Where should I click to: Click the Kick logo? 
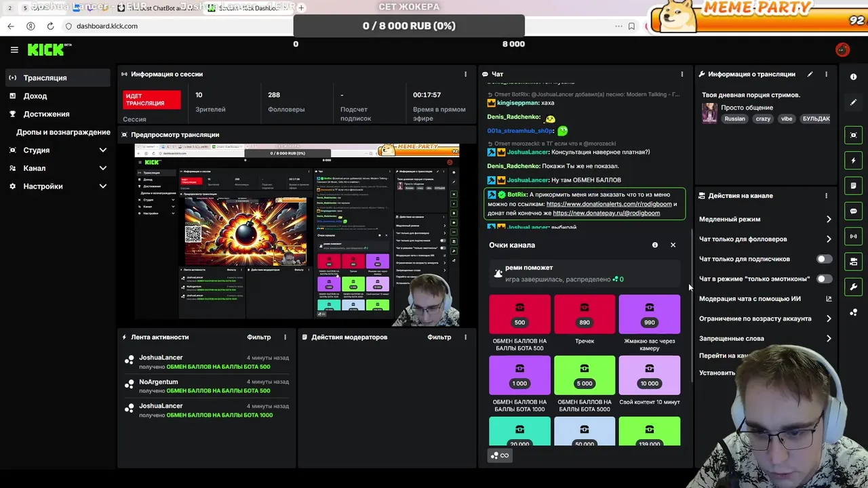49,49
